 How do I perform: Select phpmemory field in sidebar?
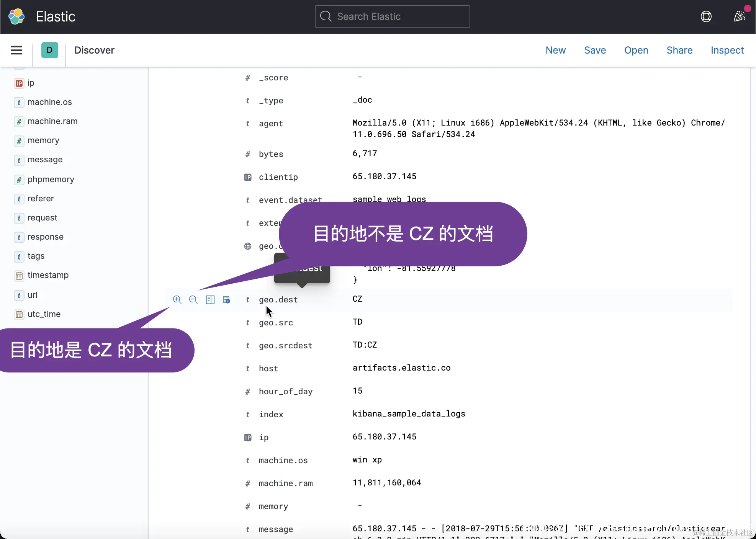point(51,179)
